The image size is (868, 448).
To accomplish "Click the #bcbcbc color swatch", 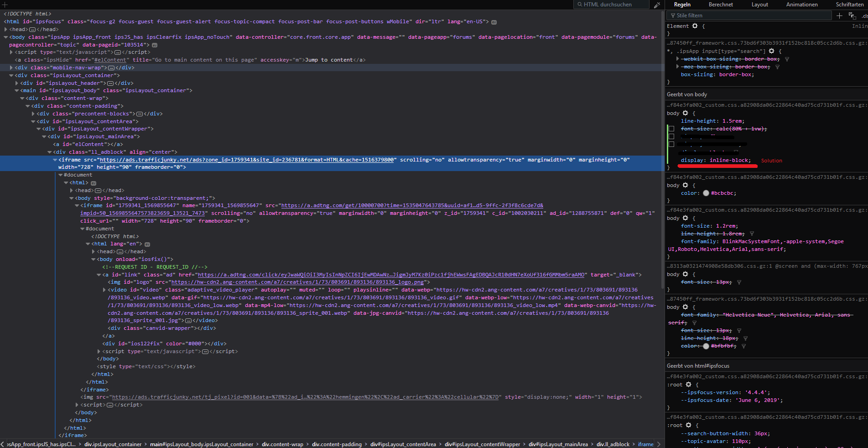I will point(706,193).
